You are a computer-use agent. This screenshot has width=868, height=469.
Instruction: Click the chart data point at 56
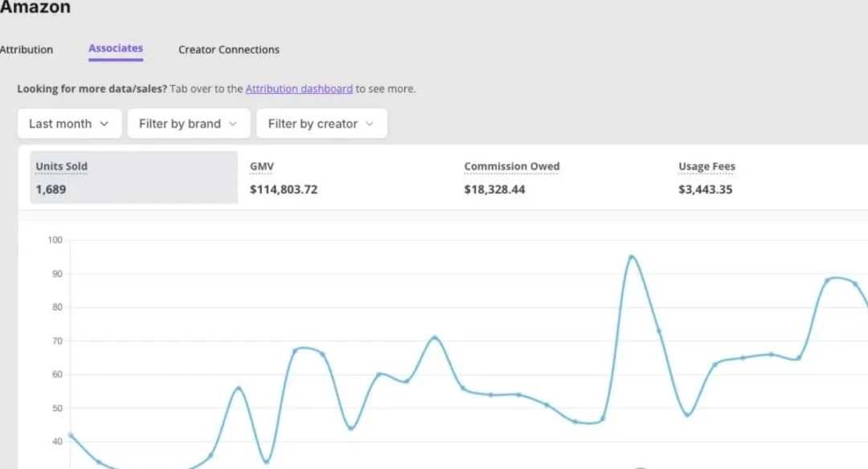239,389
